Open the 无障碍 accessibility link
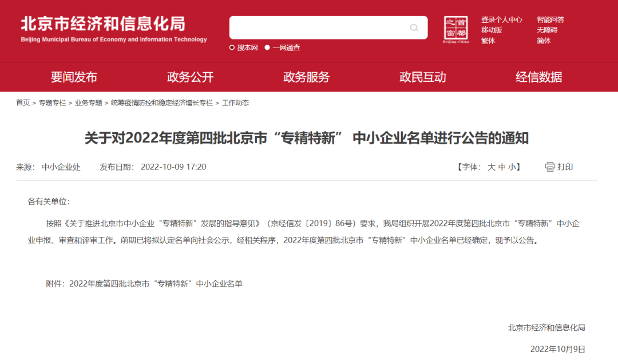Image resolution: width=618 pixels, height=364 pixels. (x=547, y=30)
